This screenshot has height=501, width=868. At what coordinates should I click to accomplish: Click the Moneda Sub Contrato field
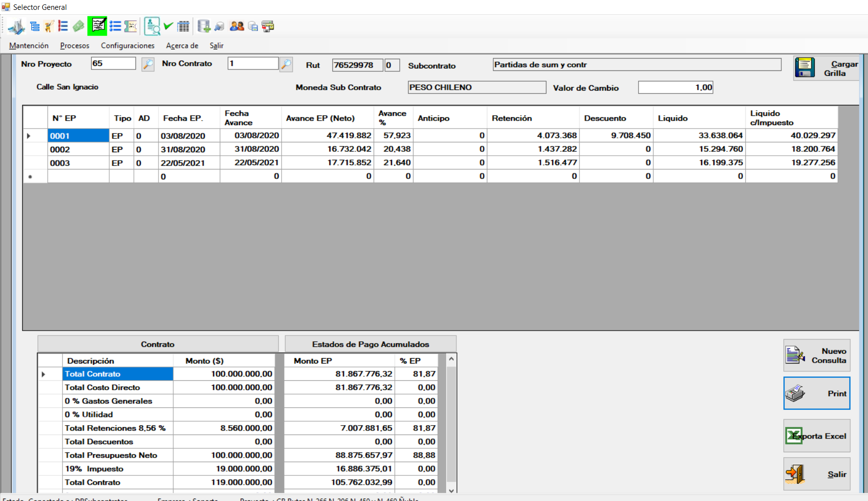tap(477, 87)
